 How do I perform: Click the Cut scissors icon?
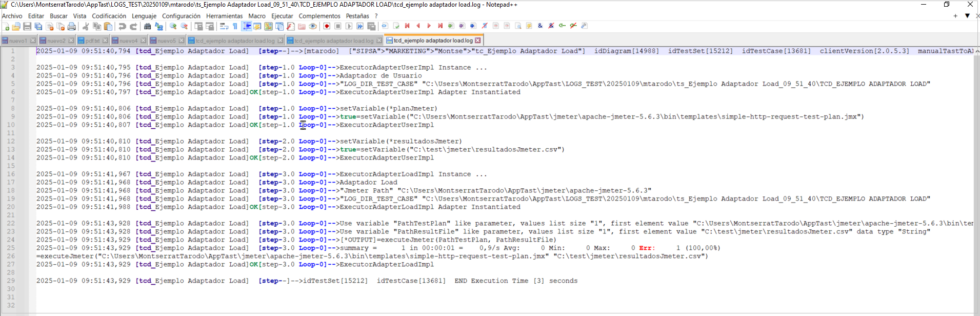point(86,26)
